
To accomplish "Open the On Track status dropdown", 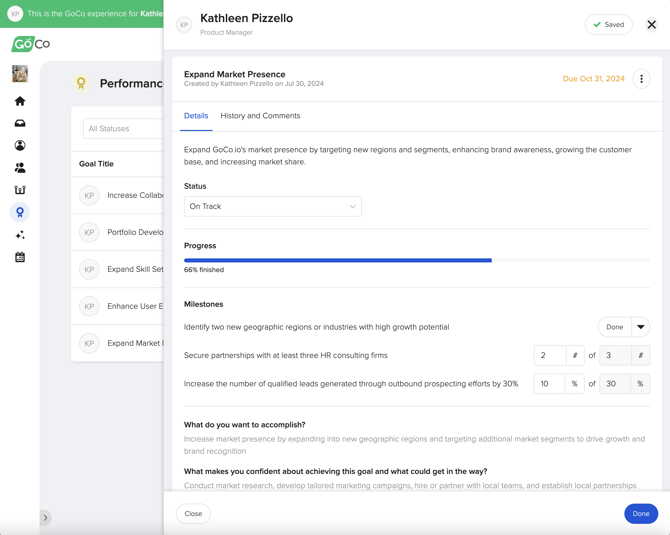I will click(x=273, y=206).
